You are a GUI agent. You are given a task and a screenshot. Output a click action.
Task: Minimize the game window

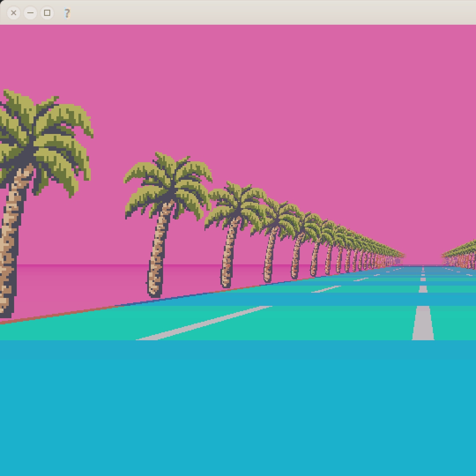coord(30,13)
